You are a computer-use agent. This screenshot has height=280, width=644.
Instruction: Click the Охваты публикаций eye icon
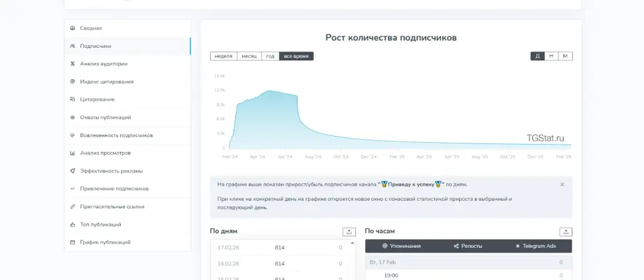73,117
